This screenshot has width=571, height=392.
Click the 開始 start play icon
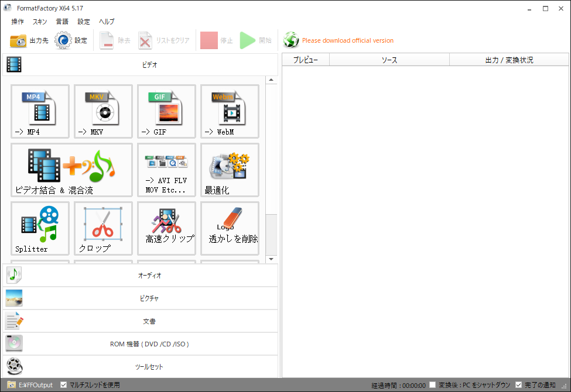click(x=248, y=40)
